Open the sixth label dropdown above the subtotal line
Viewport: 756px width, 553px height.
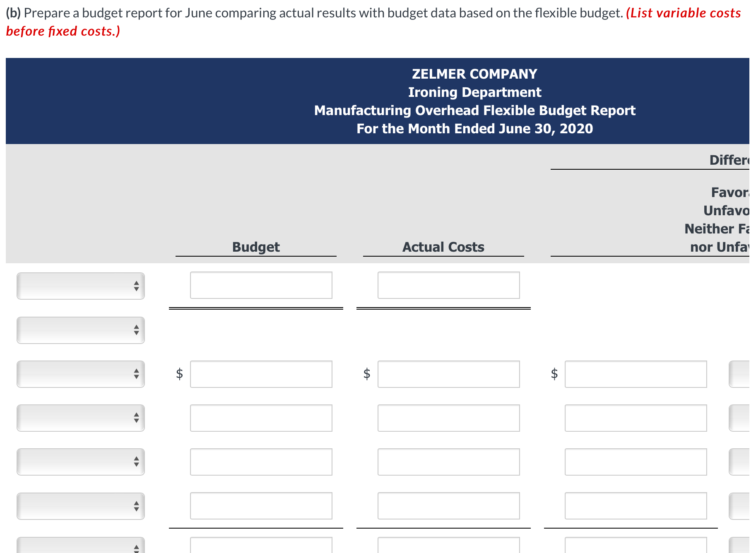click(81, 506)
